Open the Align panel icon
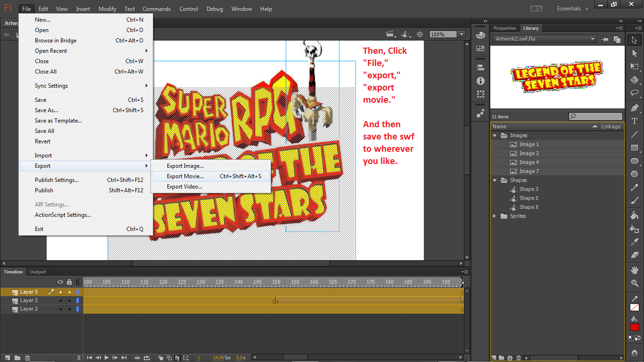 (480, 68)
